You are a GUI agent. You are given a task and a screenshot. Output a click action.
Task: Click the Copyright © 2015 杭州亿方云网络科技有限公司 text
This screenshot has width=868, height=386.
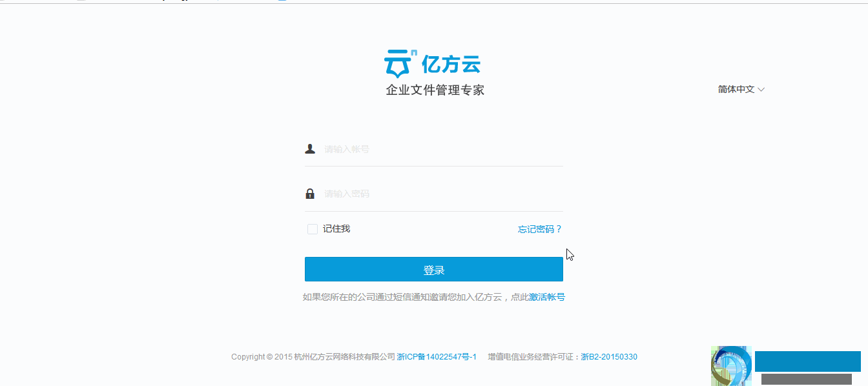pos(313,357)
